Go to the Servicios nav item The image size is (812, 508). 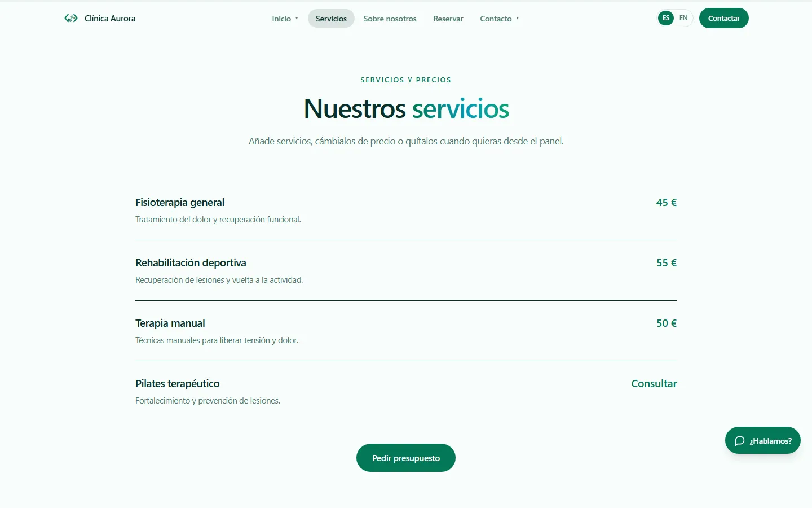331,19
